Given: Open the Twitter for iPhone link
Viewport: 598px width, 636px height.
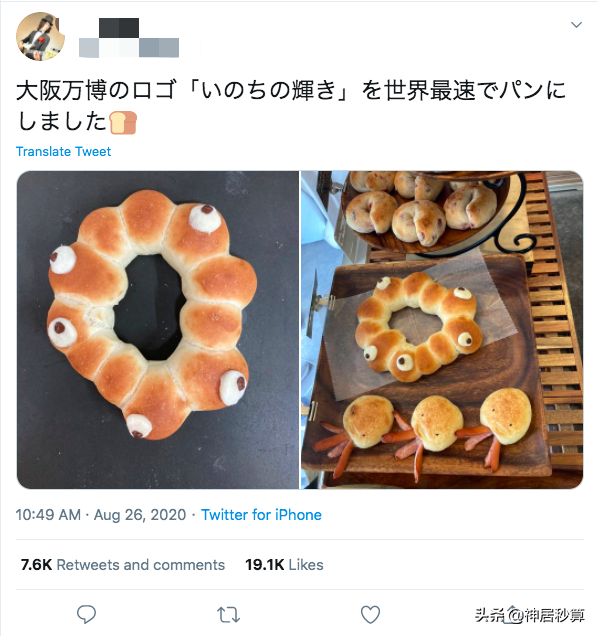Looking at the screenshot, I should click(261, 515).
